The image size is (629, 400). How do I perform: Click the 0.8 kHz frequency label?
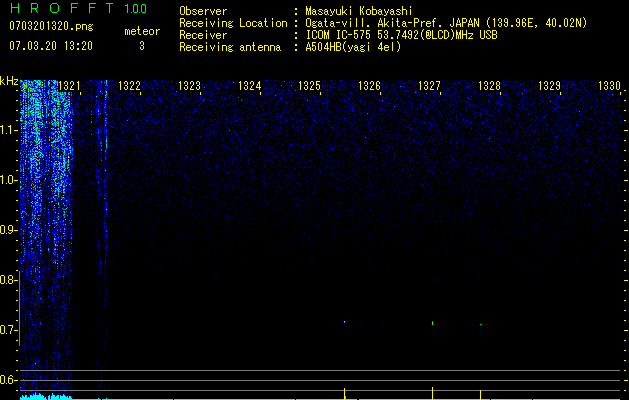click(8, 280)
